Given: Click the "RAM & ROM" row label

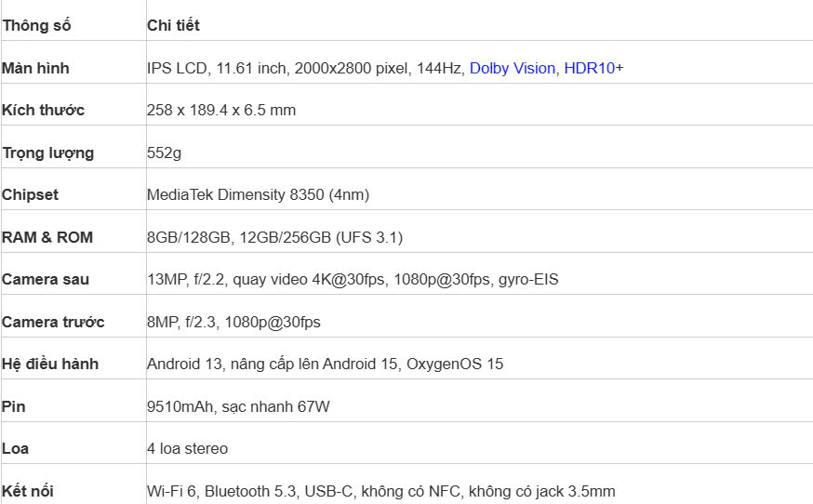Looking at the screenshot, I should tap(47, 237).
